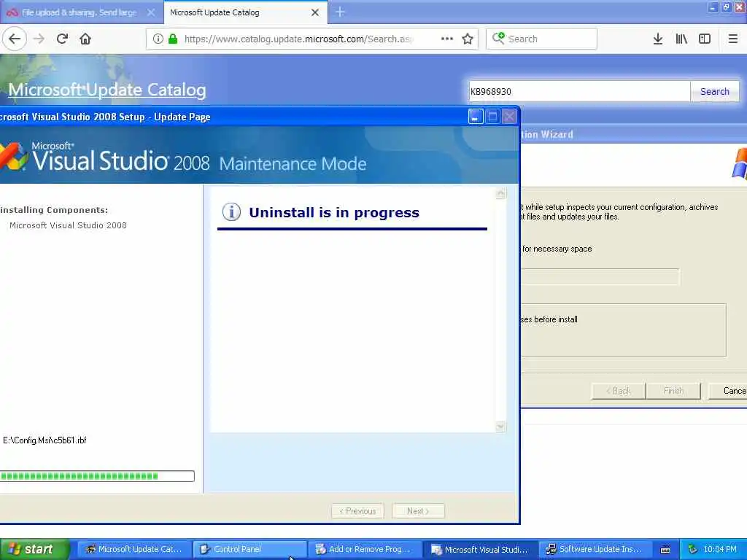Viewport: 747px width, 560px height.
Task: Open Firefox hamburger menu
Action: click(732, 39)
